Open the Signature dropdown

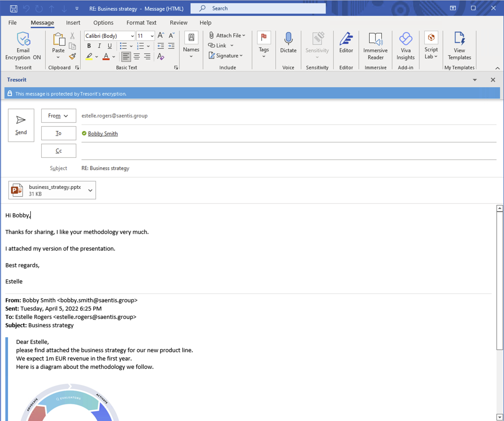coord(226,56)
